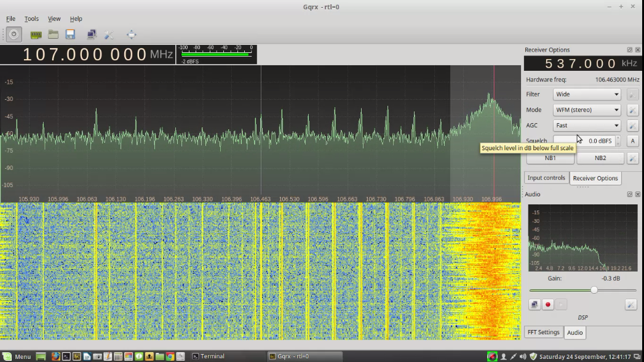Open the Tools menu

pyautogui.click(x=31, y=19)
